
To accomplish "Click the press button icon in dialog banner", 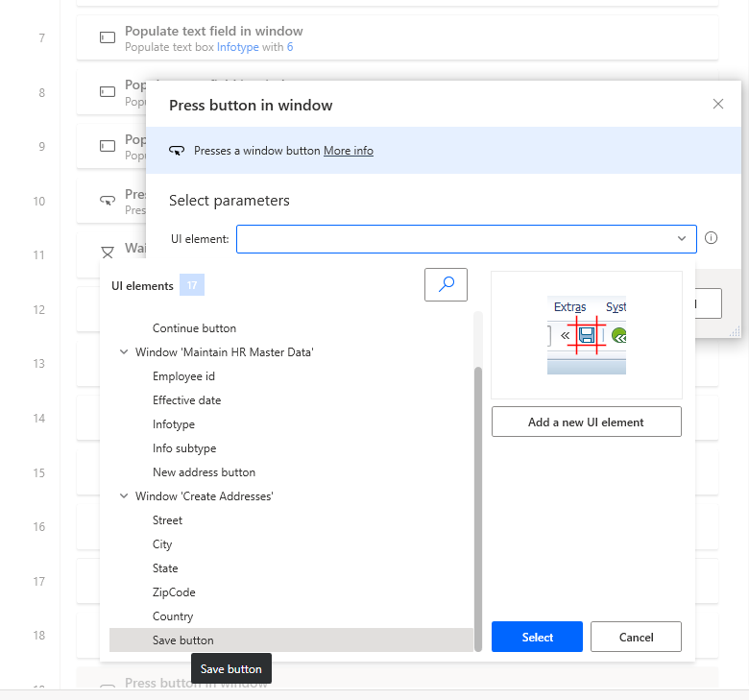I will click(177, 151).
